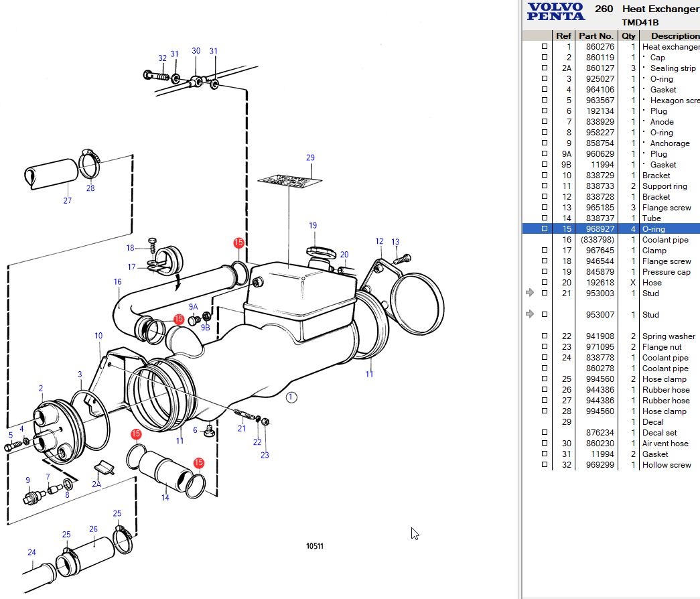
Task: Click 'Sealing strip' in row 2A
Action: click(673, 68)
